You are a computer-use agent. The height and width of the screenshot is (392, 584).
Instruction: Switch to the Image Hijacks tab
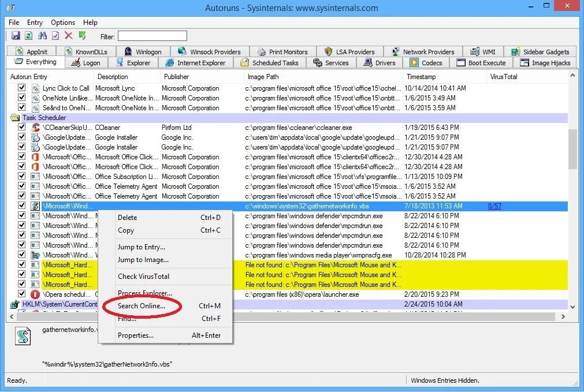point(546,62)
